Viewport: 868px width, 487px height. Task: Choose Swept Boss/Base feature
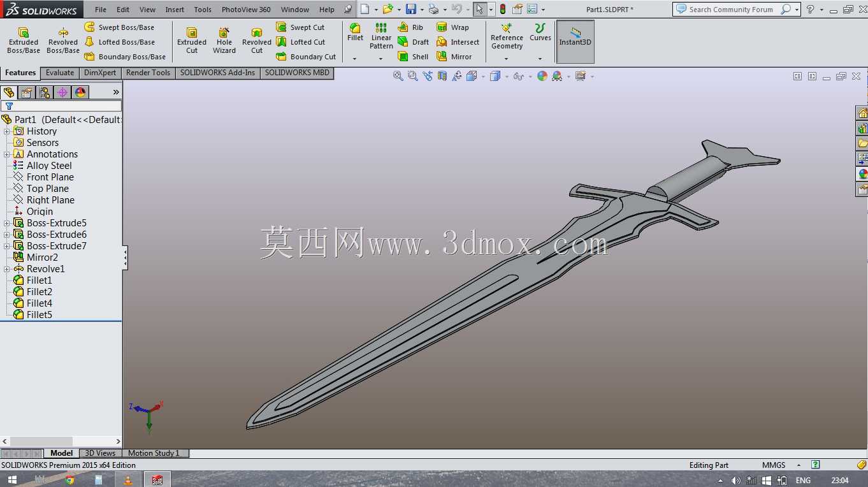[x=119, y=27]
